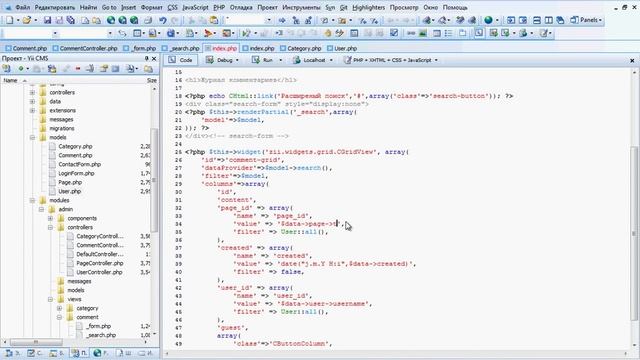Click the Code view button
The image size is (640, 360).
point(180,60)
